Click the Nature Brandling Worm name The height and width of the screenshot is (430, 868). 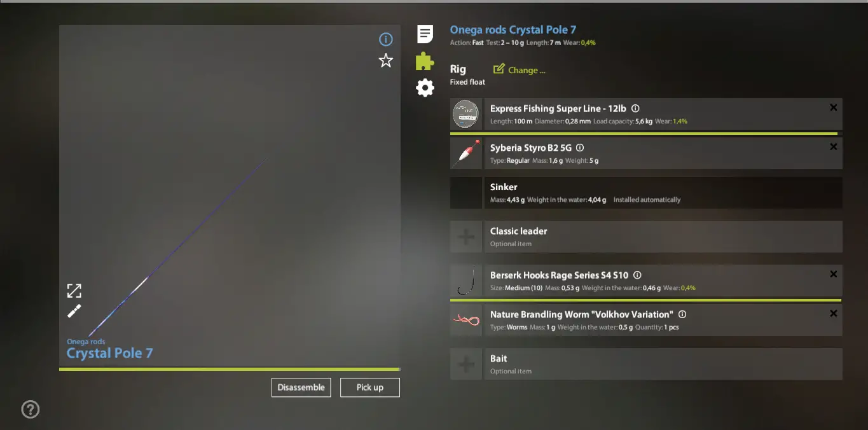tap(581, 314)
